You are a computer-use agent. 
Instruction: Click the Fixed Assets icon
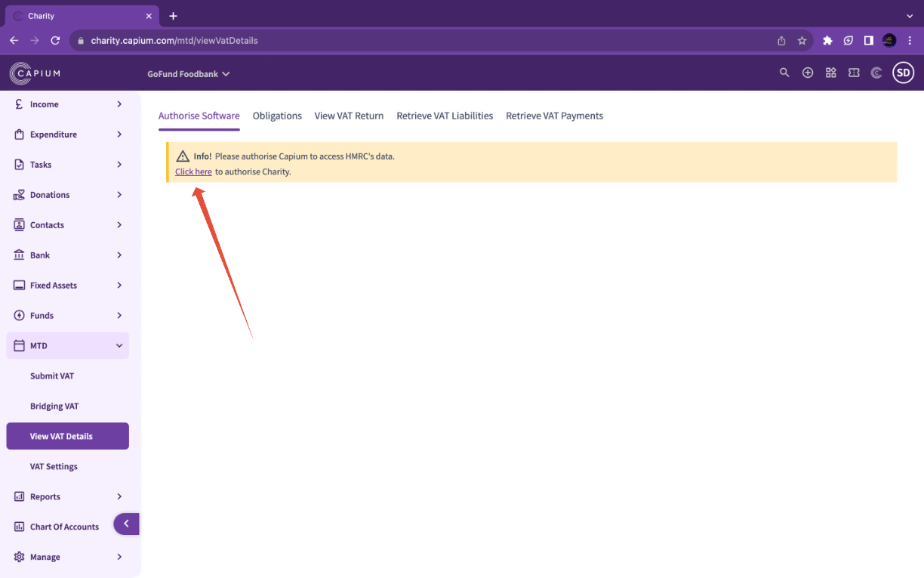(19, 286)
